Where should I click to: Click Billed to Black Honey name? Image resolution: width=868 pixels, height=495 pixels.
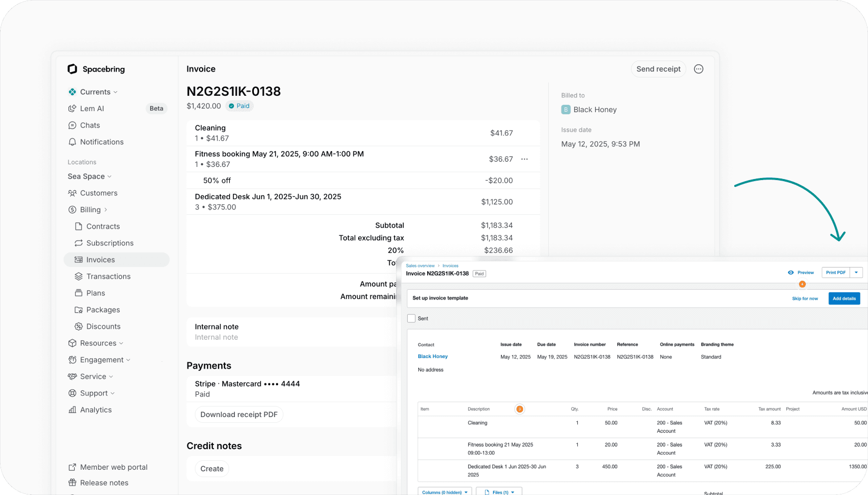point(595,110)
